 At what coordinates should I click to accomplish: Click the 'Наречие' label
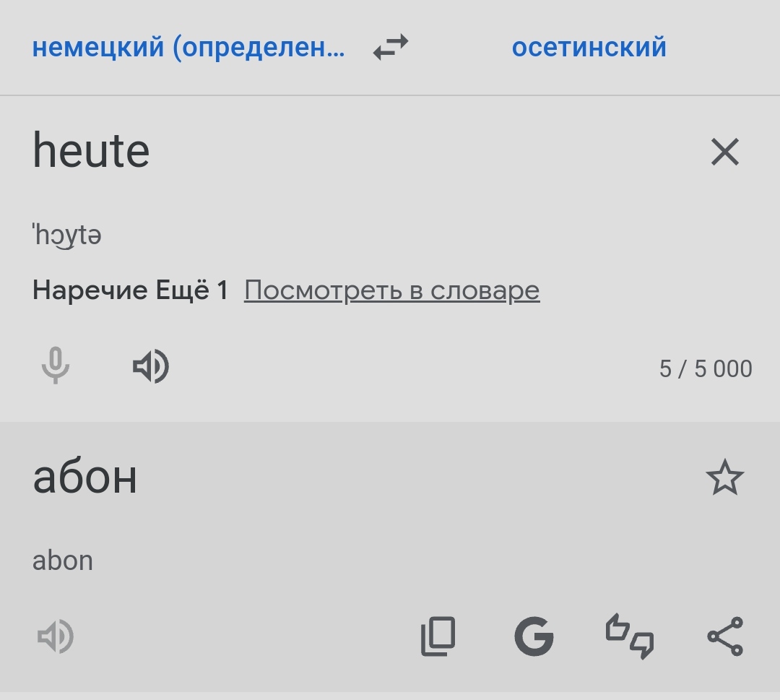pos(90,290)
